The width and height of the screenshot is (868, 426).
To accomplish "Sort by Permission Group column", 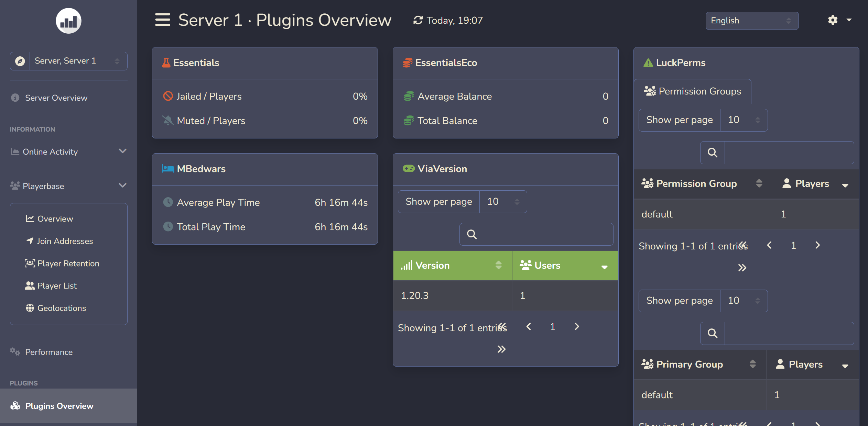I will pyautogui.click(x=703, y=184).
